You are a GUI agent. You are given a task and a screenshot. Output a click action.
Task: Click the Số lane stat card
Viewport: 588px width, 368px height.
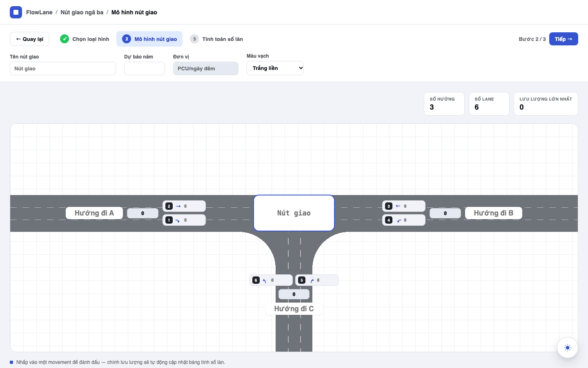489,104
